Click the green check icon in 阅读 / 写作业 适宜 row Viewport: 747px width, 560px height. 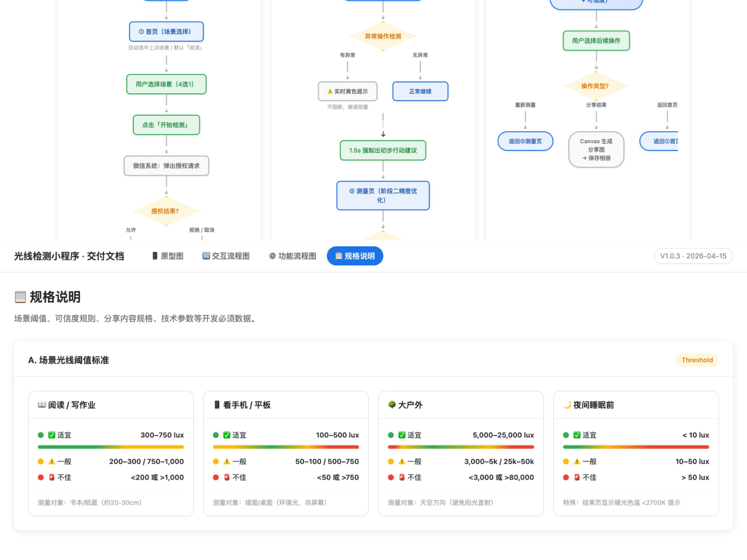[x=52, y=435]
